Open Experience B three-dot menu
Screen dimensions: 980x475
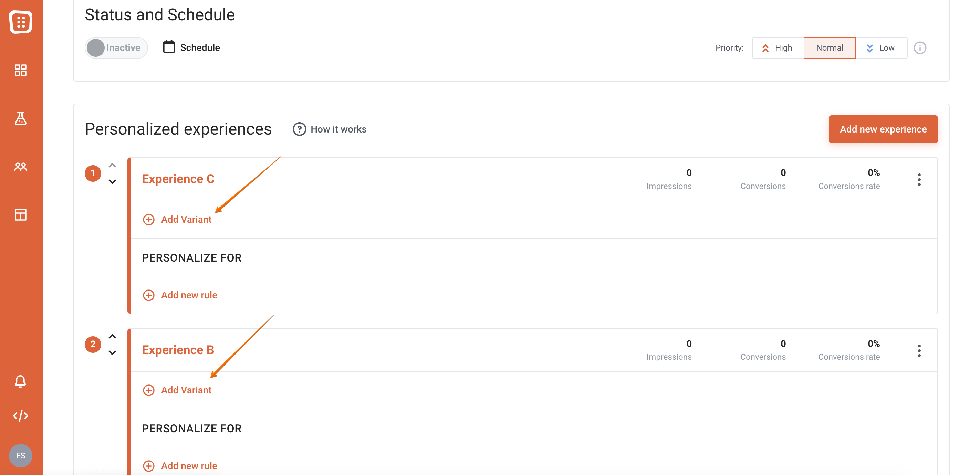pyautogui.click(x=919, y=351)
